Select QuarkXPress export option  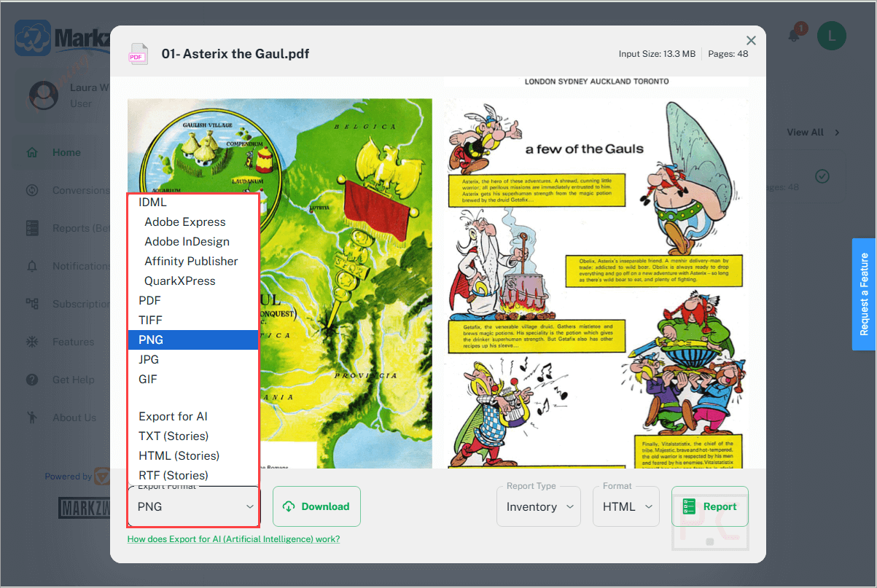coord(193,281)
